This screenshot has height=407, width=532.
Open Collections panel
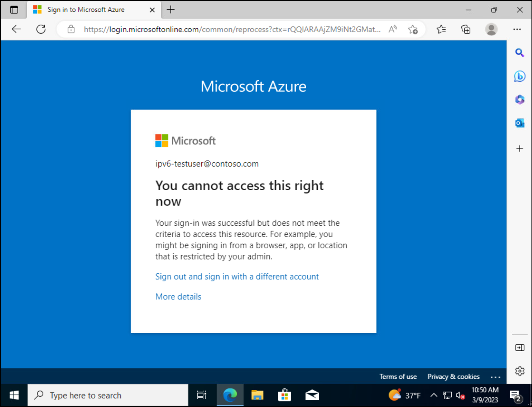pyautogui.click(x=466, y=29)
